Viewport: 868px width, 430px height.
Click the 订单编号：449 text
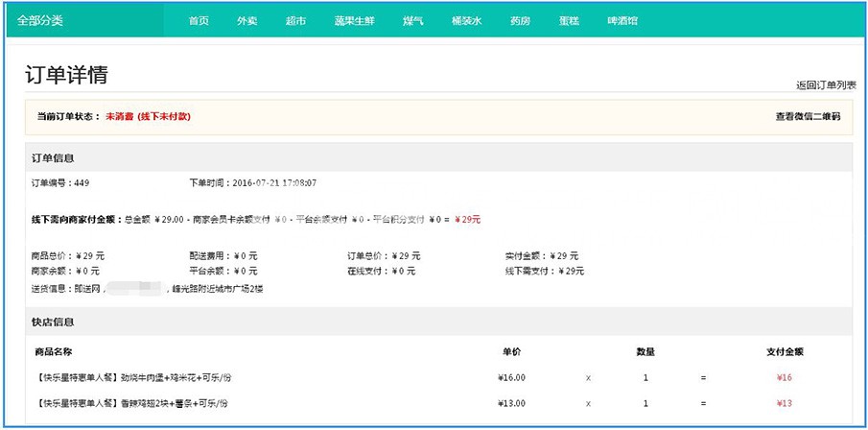tap(60, 183)
